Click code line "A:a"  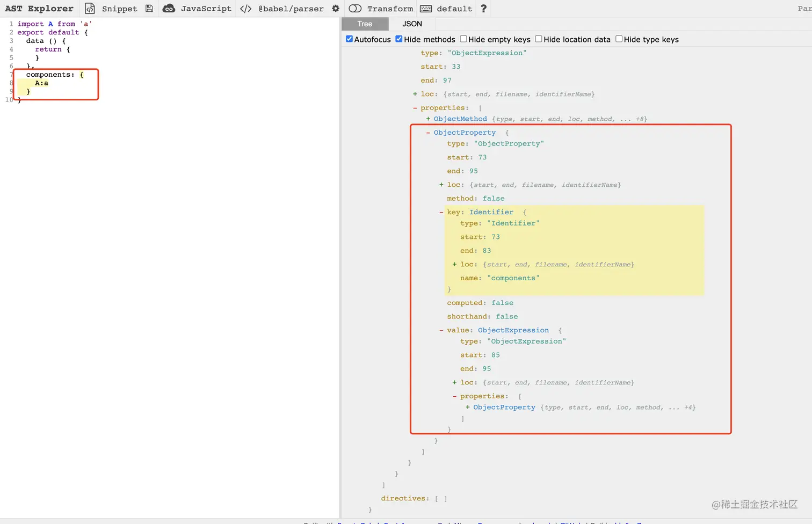pyautogui.click(x=41, y=83)
